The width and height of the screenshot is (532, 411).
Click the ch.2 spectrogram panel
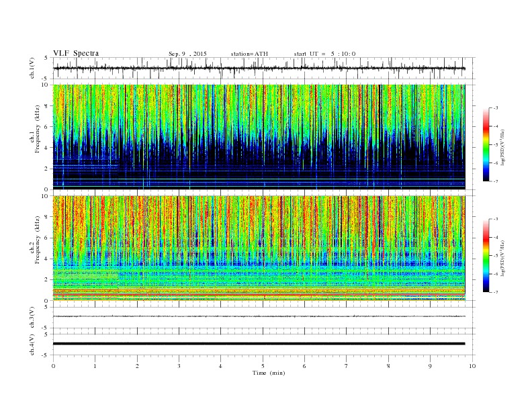tap(259, 248)
